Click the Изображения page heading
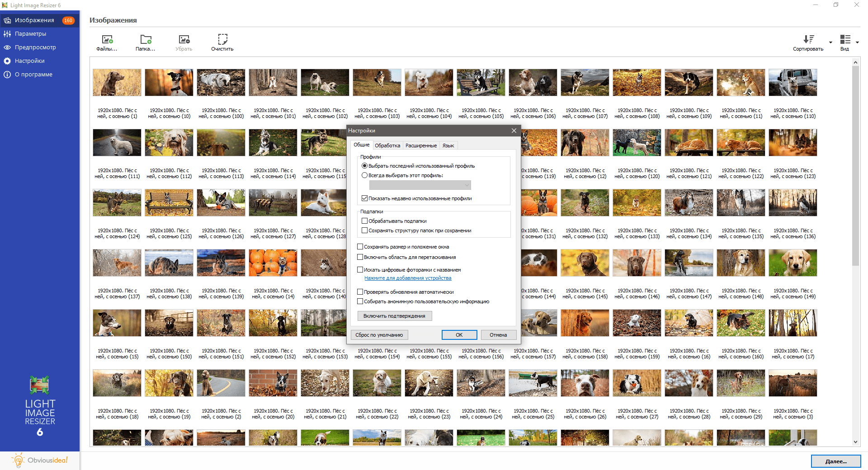Viewport: 868px width, 470px height. 113,20
